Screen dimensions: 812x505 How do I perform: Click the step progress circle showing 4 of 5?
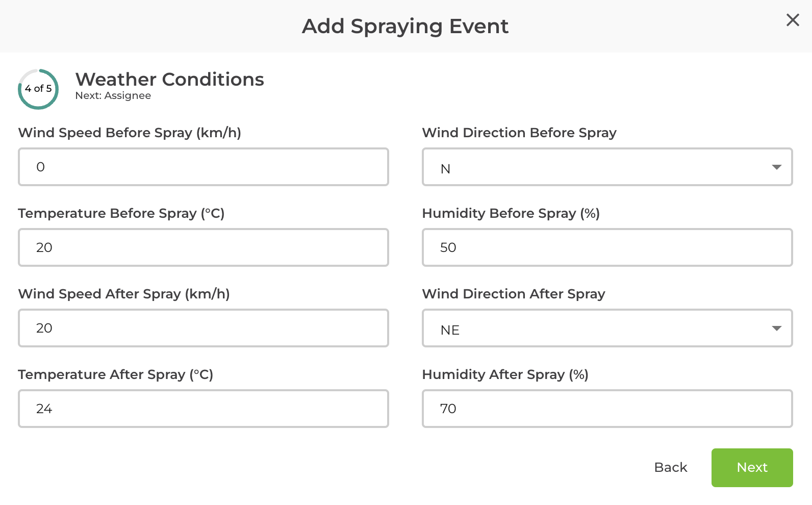pos(38,89)
